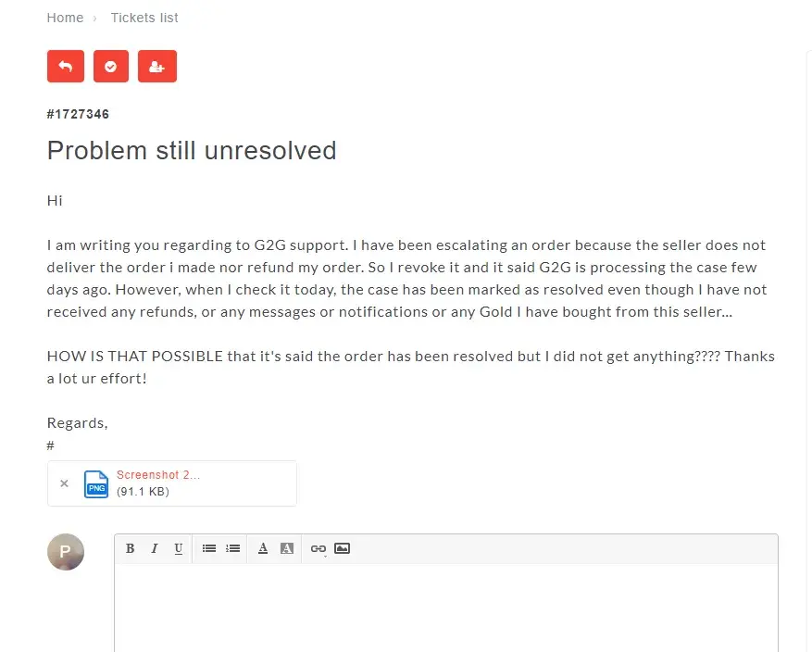The width and height of the screenshot is (812, 652).
Task: Click the add user red button
Action: click(x=156, y=67)
